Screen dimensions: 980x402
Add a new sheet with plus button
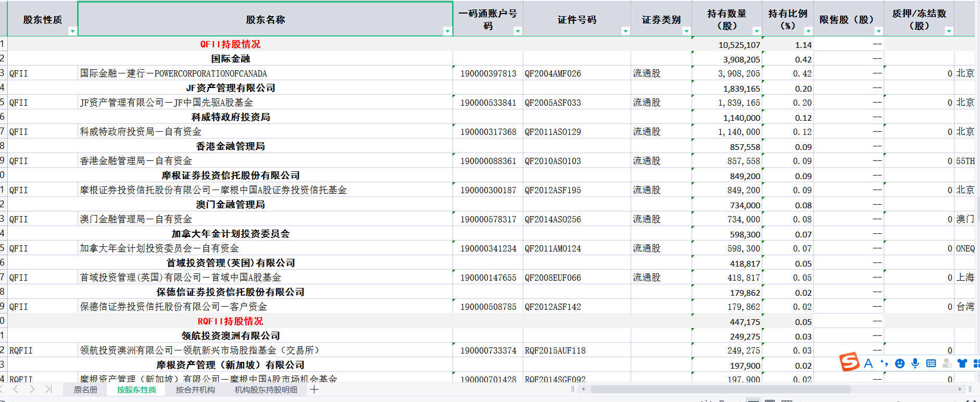(x=314, y=389)
